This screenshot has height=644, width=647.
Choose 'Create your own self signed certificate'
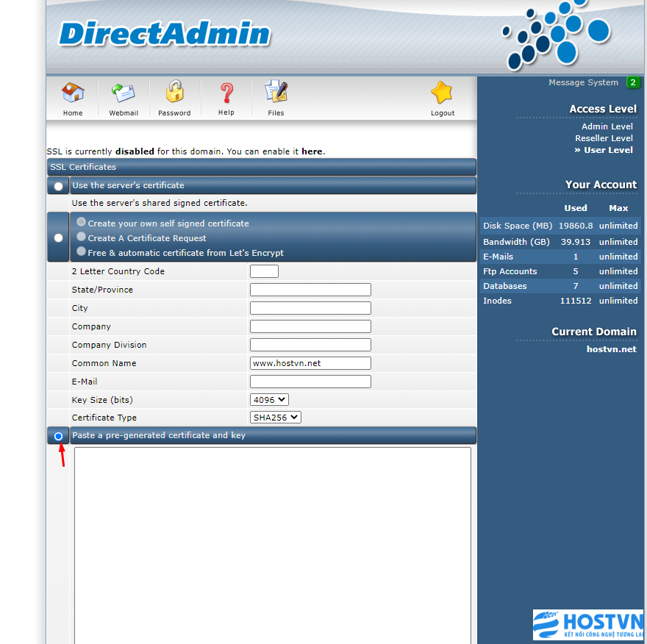tap(82, 222)
